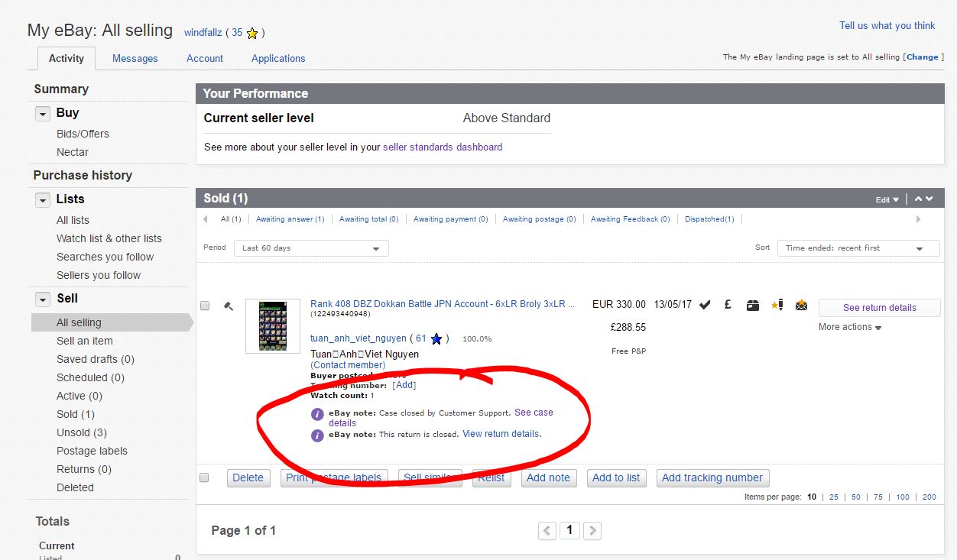Set items per page to 25
Screen dimensions: 957x560
click(x=834, y=497)
